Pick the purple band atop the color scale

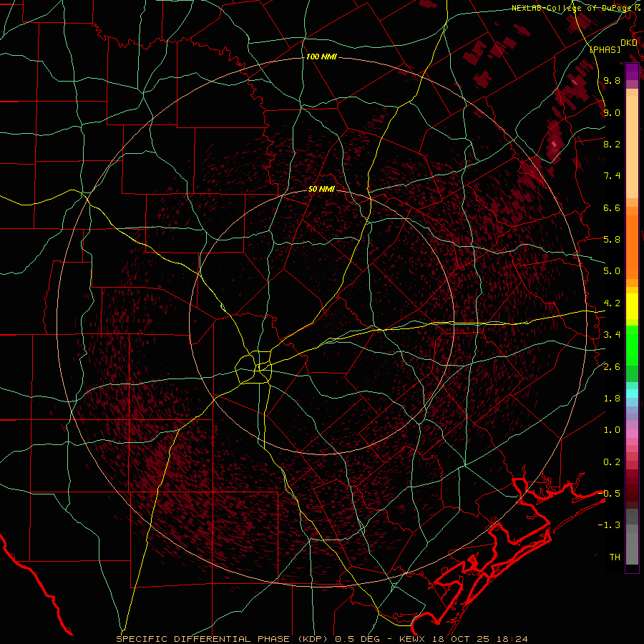(632, 72)
